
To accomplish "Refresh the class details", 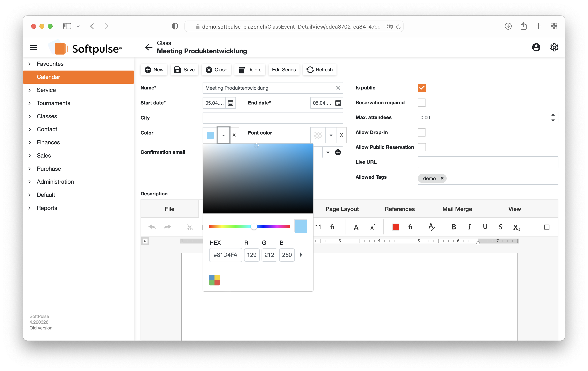I will pyautogui.click(x=319, y=70).
